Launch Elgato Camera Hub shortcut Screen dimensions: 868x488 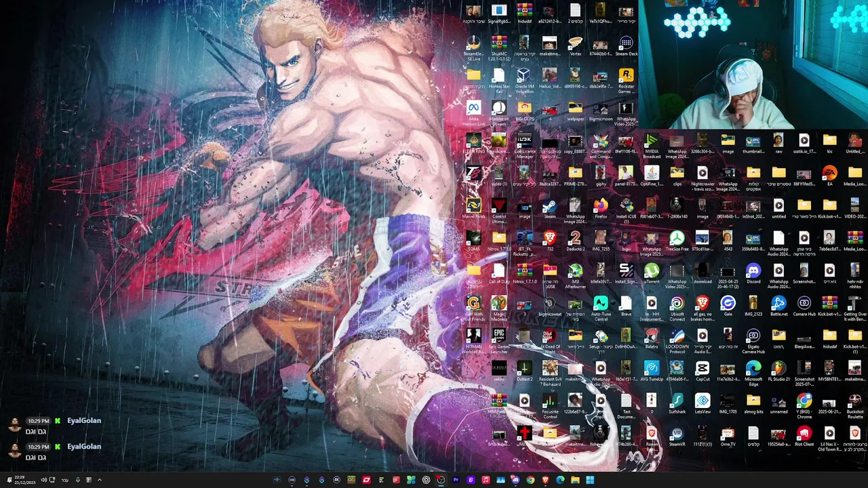753,340
